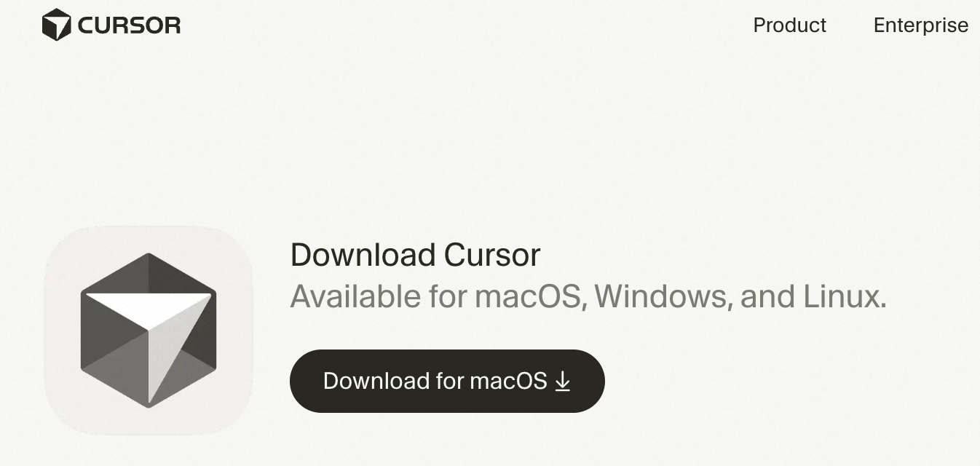The height and width of the screenshot is (466, 980).
Task: Open the Enterprise navigation item
Action: [x=921, y=25]
